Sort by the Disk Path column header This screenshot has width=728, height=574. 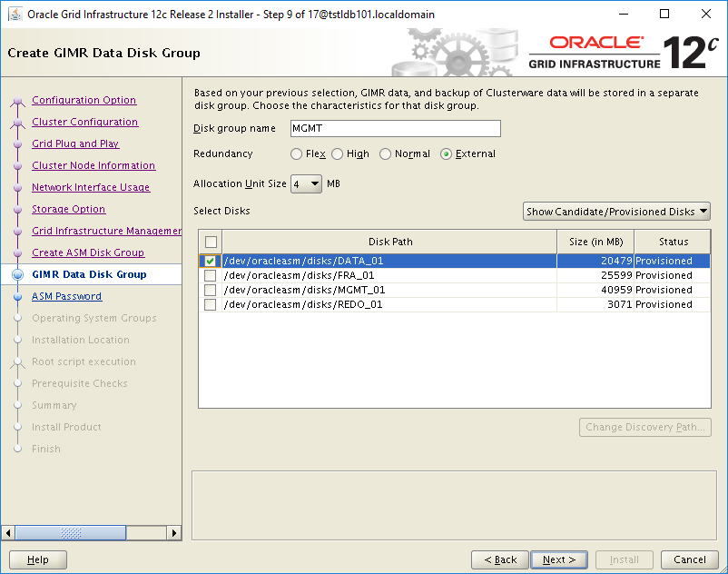click(x=390, y=242)
